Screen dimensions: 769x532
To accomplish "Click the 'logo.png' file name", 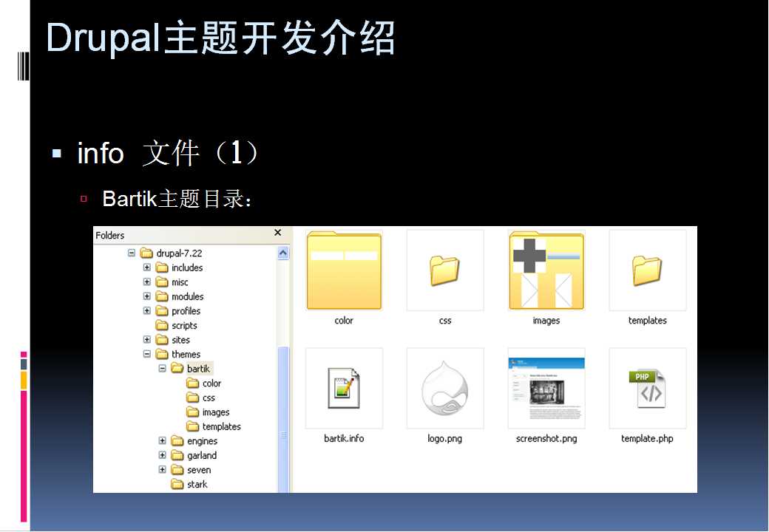I will [x=445, y=438].
